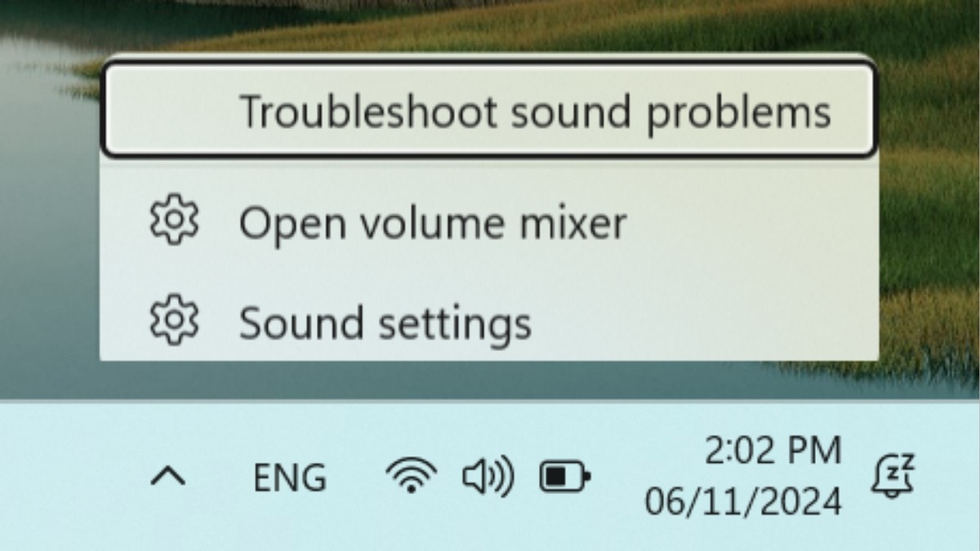Open the ENG input language switcher
980x551 pixels.
click(289, 478)
